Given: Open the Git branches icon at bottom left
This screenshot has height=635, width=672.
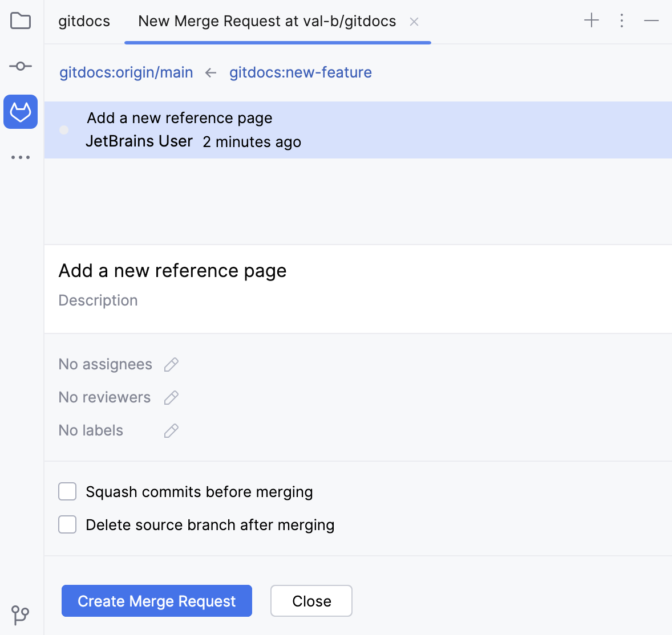Looking at the screenshot, I should pos(21,616).
